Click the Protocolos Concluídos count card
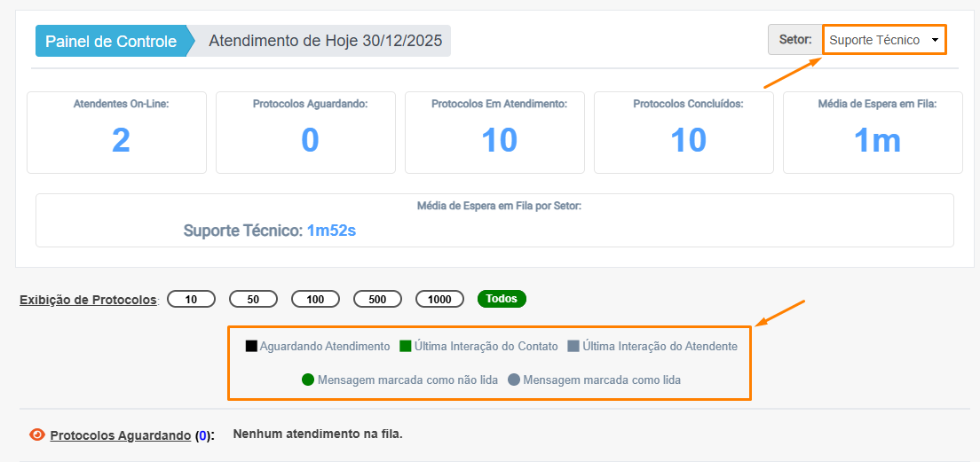Image resolution: width=980 pixels, height=462 pixels. point(688,132)
